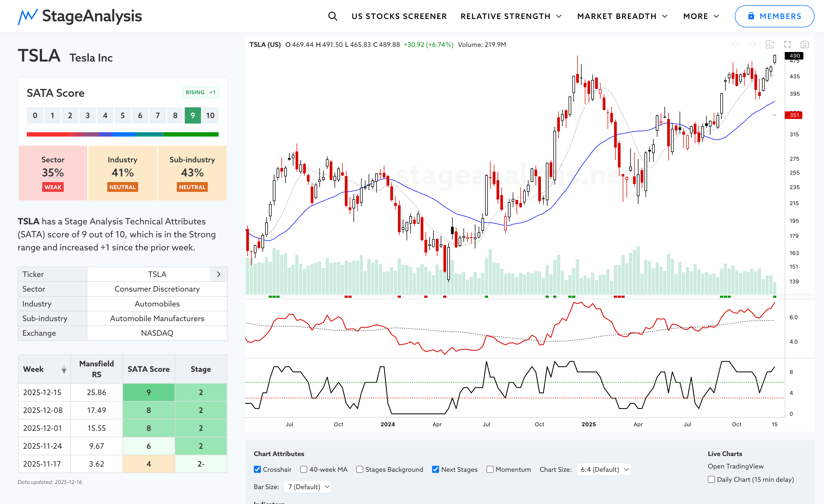Uncheck the Crosshair checkbox
Viewport: 824px width, 504px height.
click(x=257, y=469)
